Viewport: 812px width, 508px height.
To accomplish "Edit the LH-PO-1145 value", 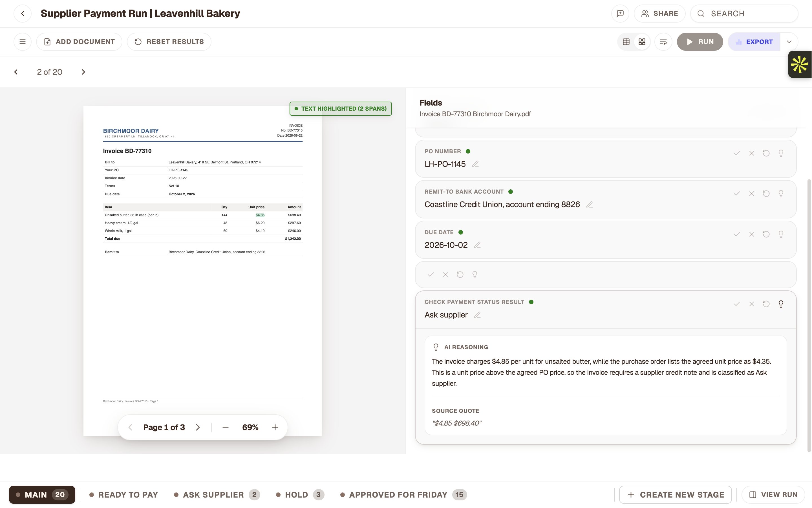I will pos(475,164).
